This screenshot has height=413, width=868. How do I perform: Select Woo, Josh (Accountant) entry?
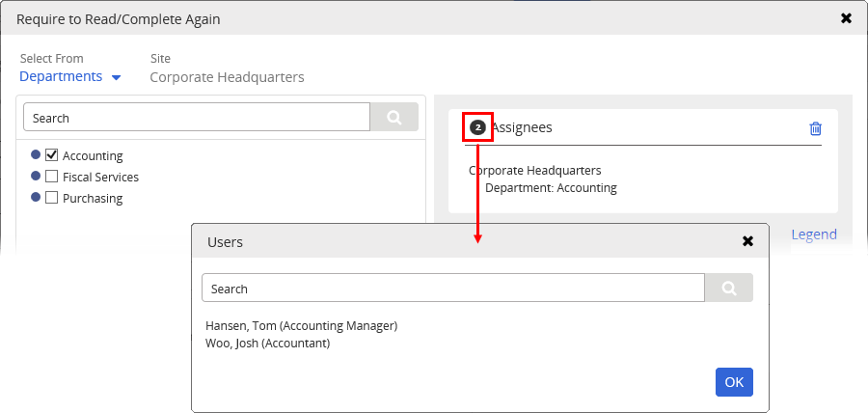pyautogui.click(x=267, y=344)
